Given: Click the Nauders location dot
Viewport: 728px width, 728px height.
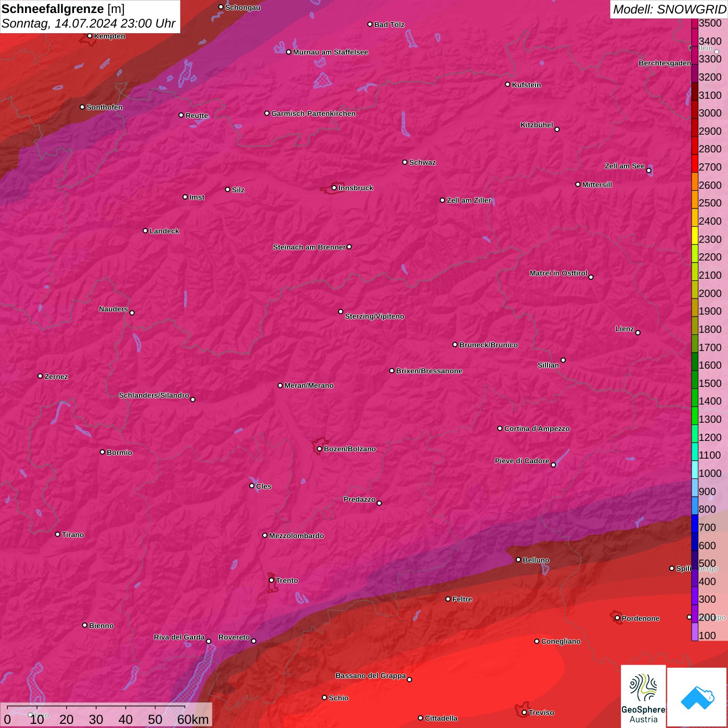Looking at the screenshot, I should coord(132,313).
